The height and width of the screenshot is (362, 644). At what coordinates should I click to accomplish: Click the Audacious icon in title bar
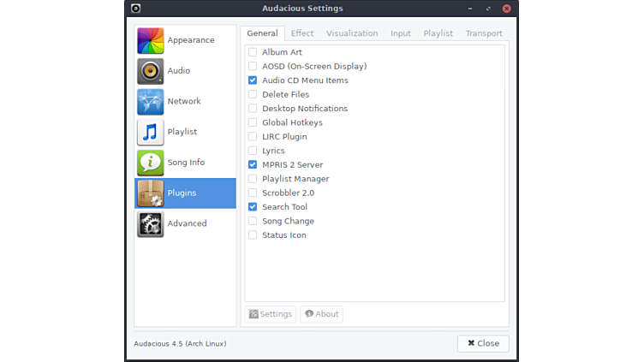click(x=136, y=9)
